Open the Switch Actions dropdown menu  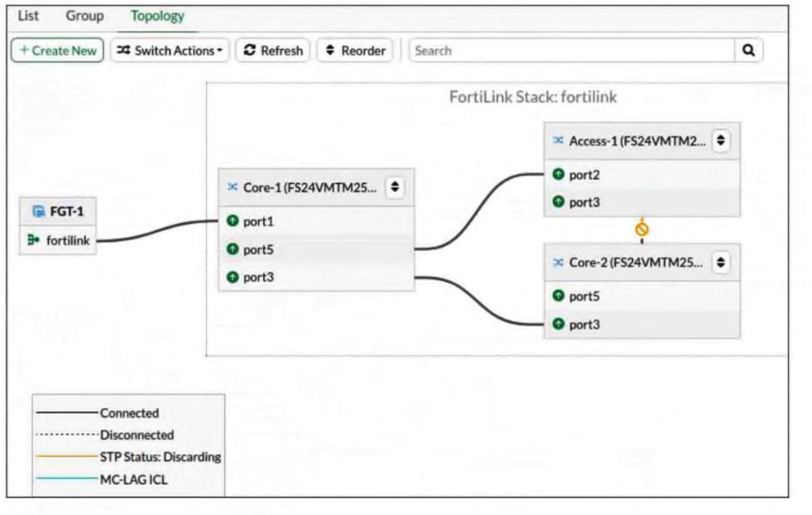[170, 51]
